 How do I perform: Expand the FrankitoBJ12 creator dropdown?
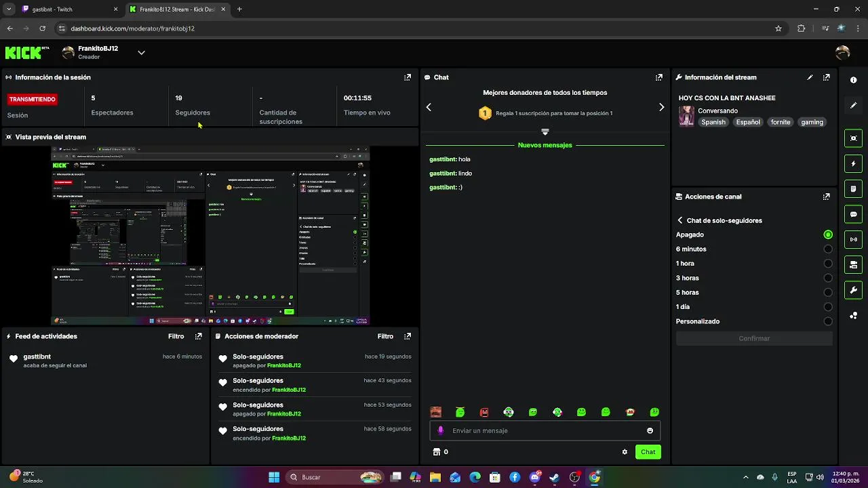(141, 52)
